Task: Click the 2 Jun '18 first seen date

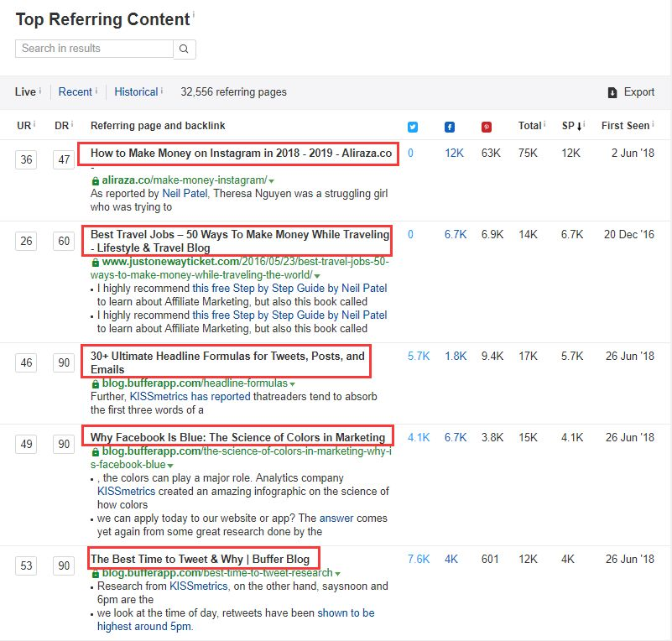Action: coord(633,154)
